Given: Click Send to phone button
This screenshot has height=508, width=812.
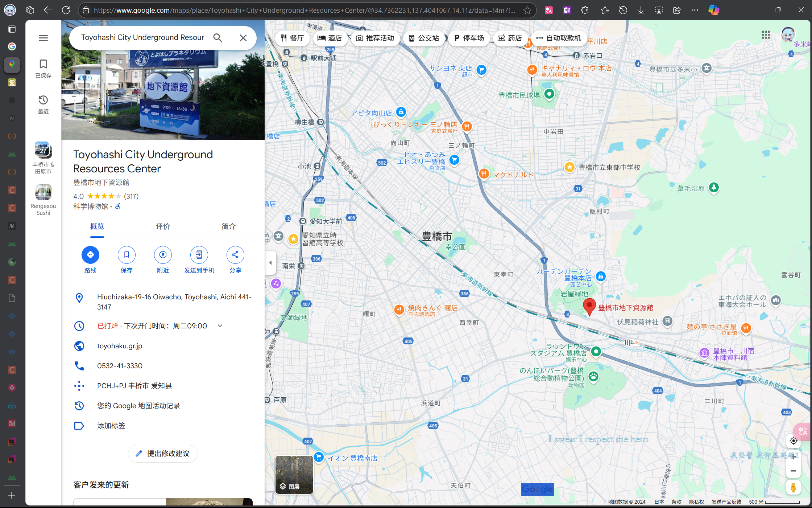Looking at the screenshot, I should pyautogui.click(x=199, y=259).
